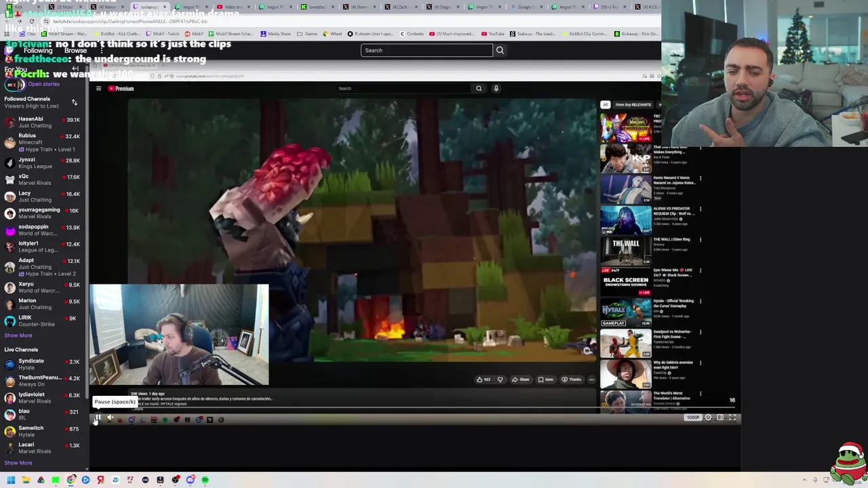This screenshot has height=488, width=868.
Task: Mute the player using the volume icon
Action: coord(110,419)
